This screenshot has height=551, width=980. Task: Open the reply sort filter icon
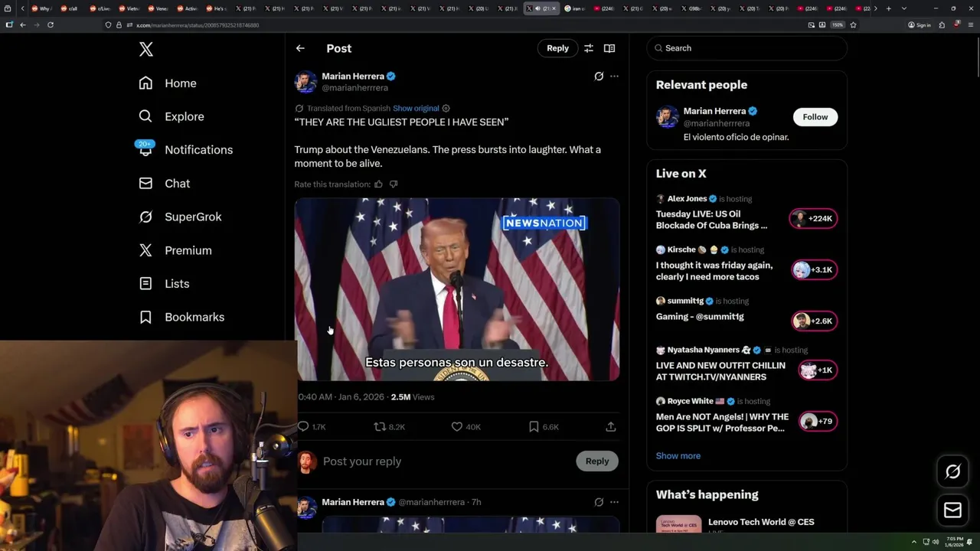[589, 48]
